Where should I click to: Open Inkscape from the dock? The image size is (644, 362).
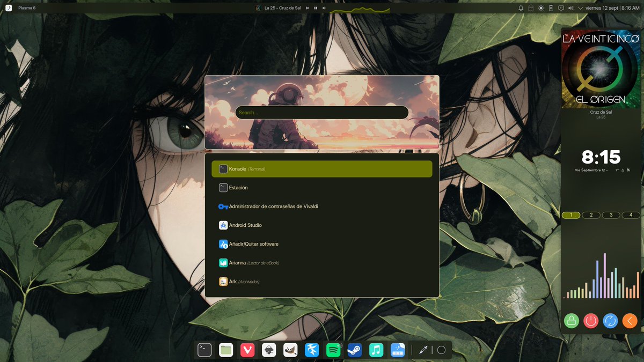(x=268, y=350)
